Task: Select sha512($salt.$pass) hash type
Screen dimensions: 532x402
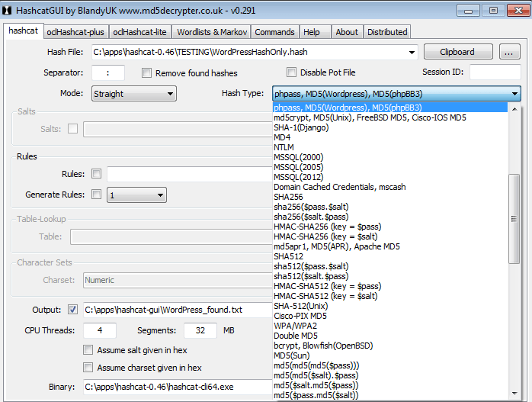Action: (x=390, y=276)
